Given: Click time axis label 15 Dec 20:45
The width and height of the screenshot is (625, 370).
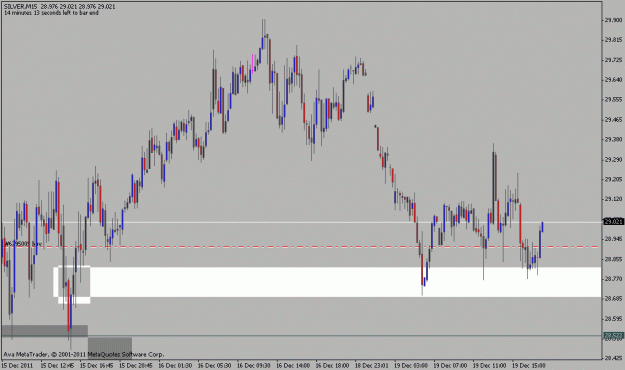Looking at the screenshot, I should click(136, 365).
